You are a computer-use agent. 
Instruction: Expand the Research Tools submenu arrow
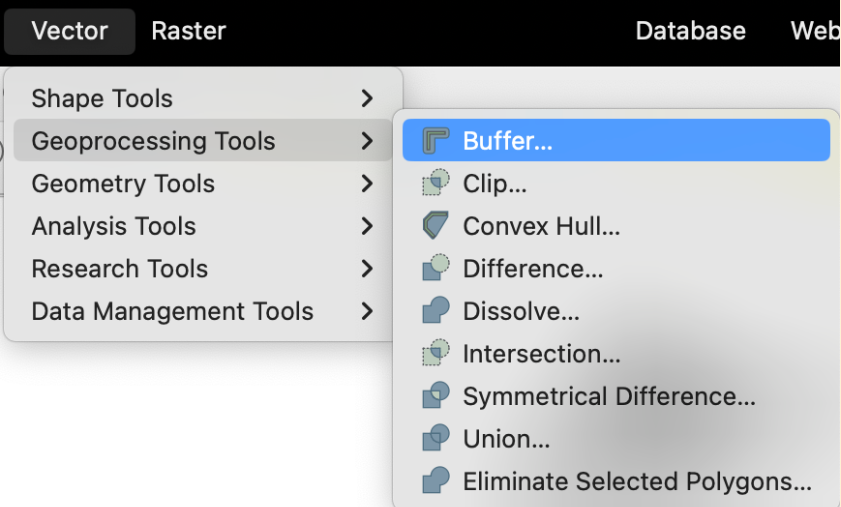(x=367, y=269)
